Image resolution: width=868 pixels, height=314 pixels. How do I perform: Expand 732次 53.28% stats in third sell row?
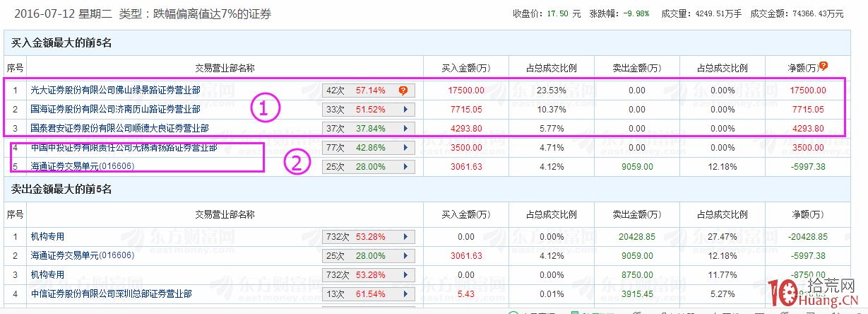[x=368, y=274]
